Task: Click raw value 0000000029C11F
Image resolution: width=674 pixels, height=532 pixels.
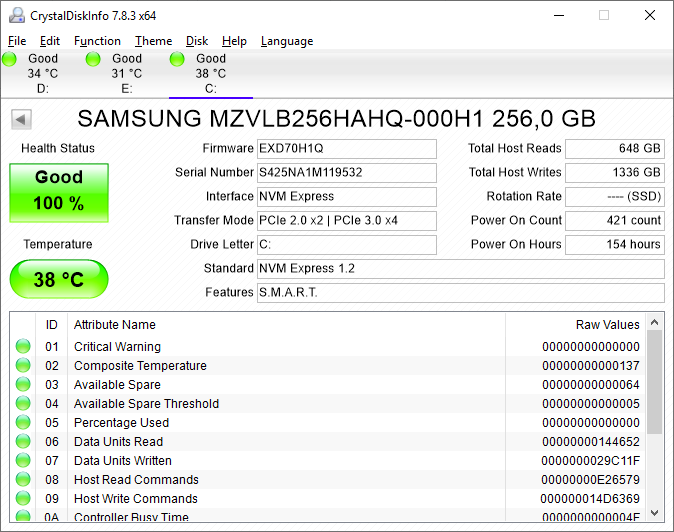Action: (590, 460)
